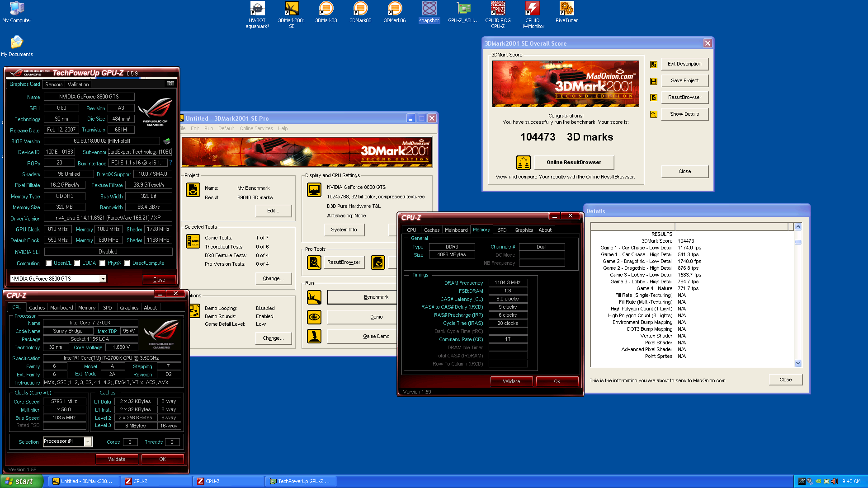Click the Save Project button
The width and height of the screenshot is (868, 488).
pyautogui.click(x=684, y=81)
